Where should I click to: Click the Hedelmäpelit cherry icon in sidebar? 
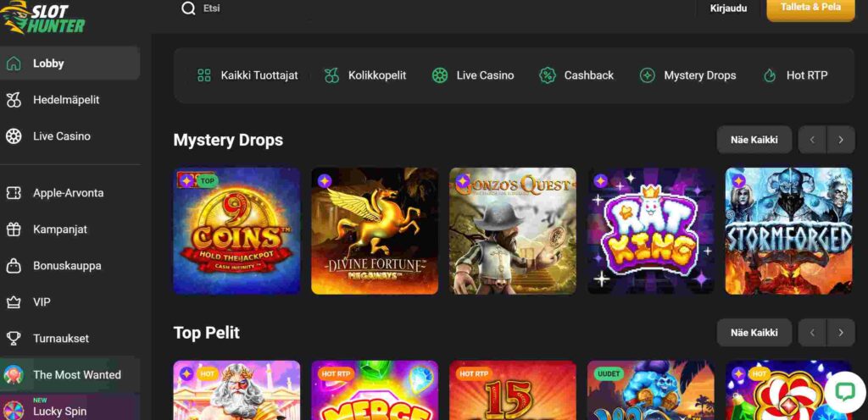[x=14, y=100]
